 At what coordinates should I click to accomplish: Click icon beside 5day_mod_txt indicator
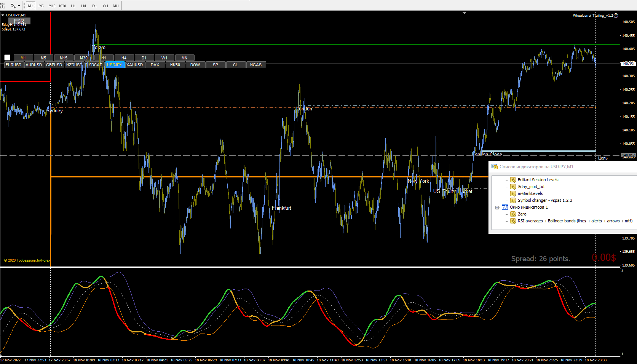pos(513,187)
